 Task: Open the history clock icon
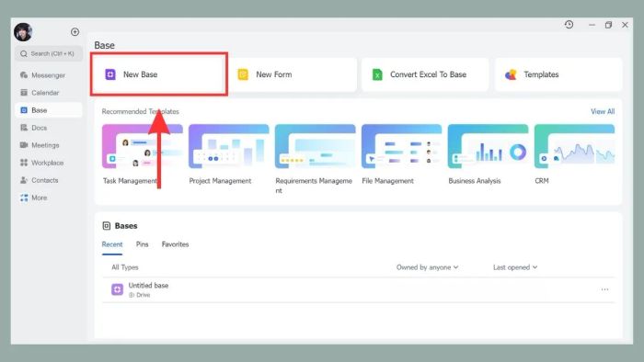(569, 25)
